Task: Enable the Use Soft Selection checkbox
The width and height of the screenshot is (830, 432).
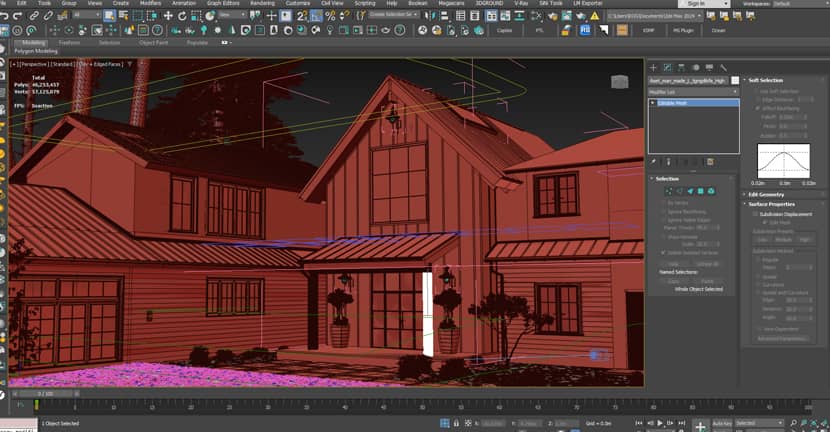Action: pos(753,91)
